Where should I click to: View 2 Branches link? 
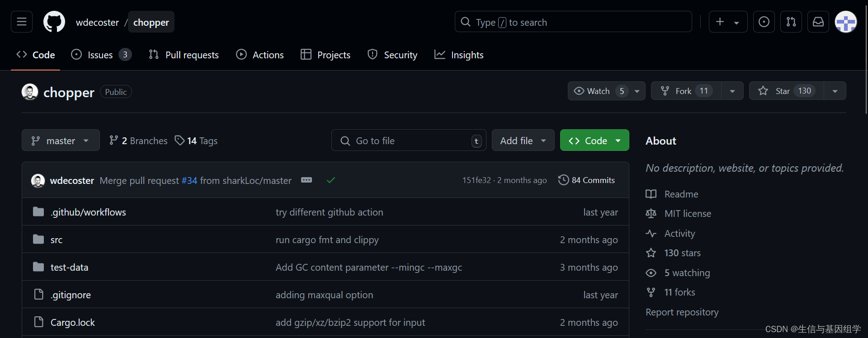138,141
